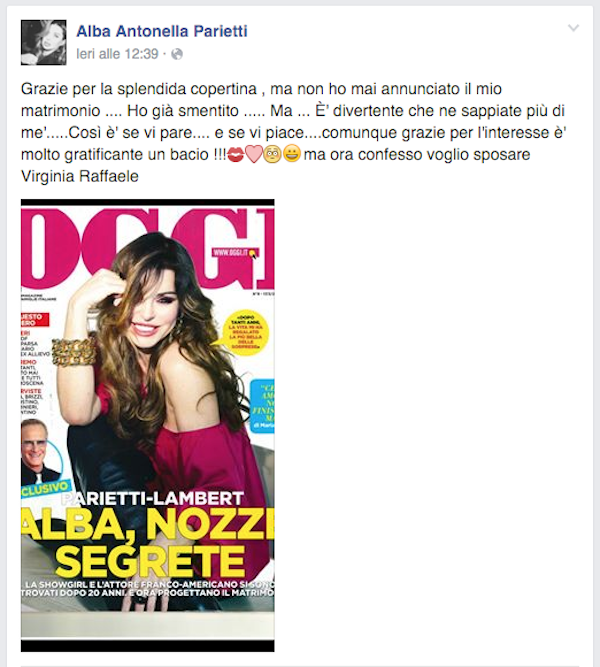This screenshot has height=667, width=600.
Task: Click the yellow circular quote badge
Action: (246, 332)
